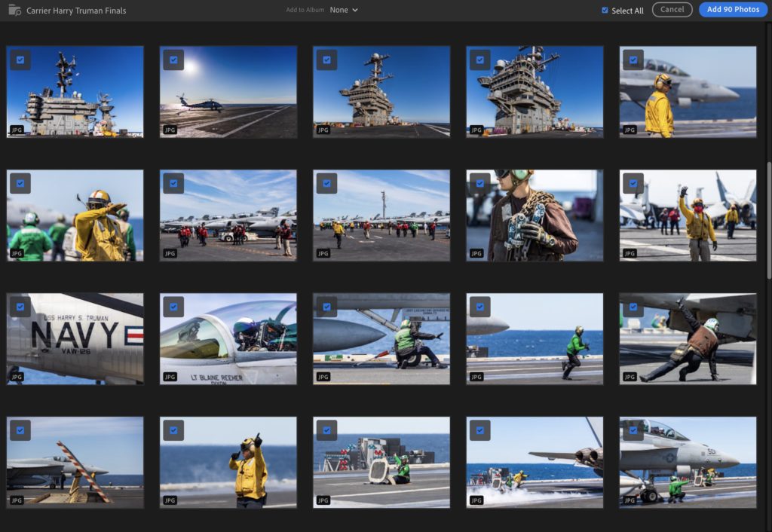Click JPG badge on first carrier tower photo

[17, 130]
